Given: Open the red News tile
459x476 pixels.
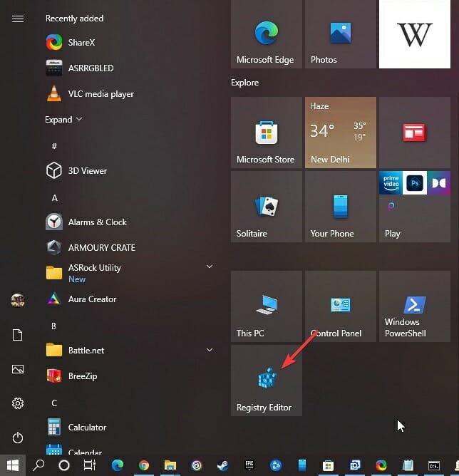Looking at the screenshot, I should [x=415, y=133].
